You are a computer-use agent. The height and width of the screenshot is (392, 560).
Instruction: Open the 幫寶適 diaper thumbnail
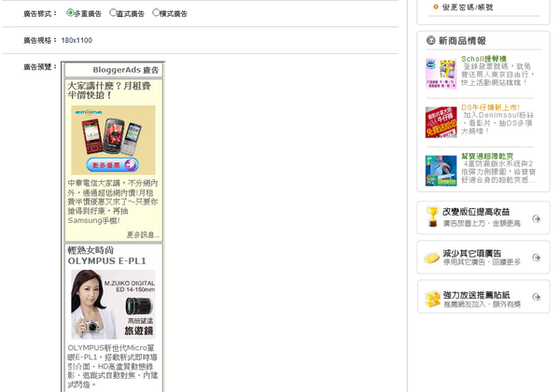[441, 171]
